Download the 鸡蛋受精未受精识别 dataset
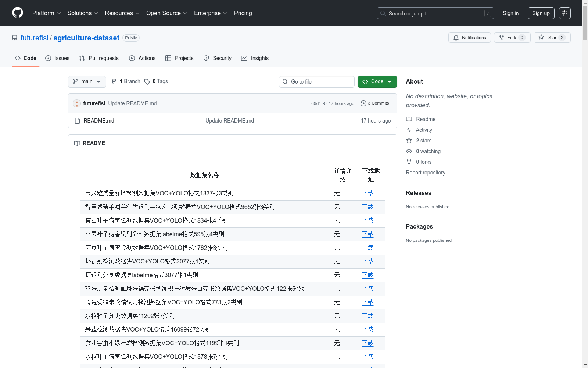The height and width of the screenshot is (368, 588). 368,302
